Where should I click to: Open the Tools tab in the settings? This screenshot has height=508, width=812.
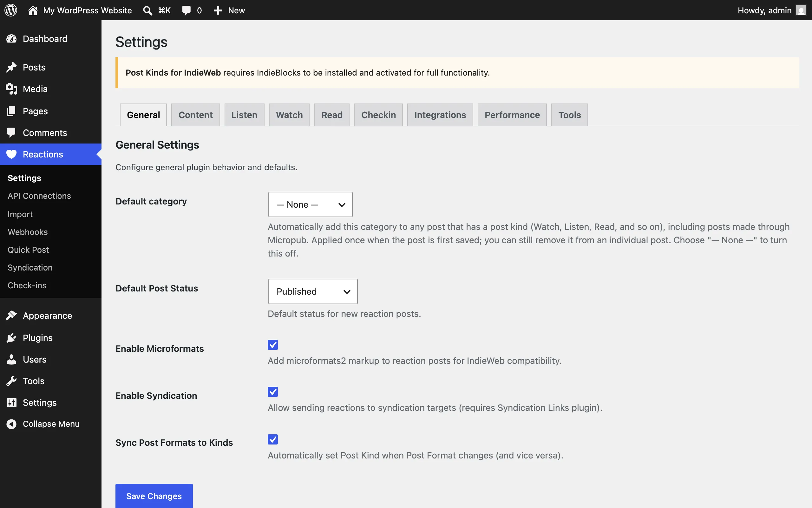point(569,115)
